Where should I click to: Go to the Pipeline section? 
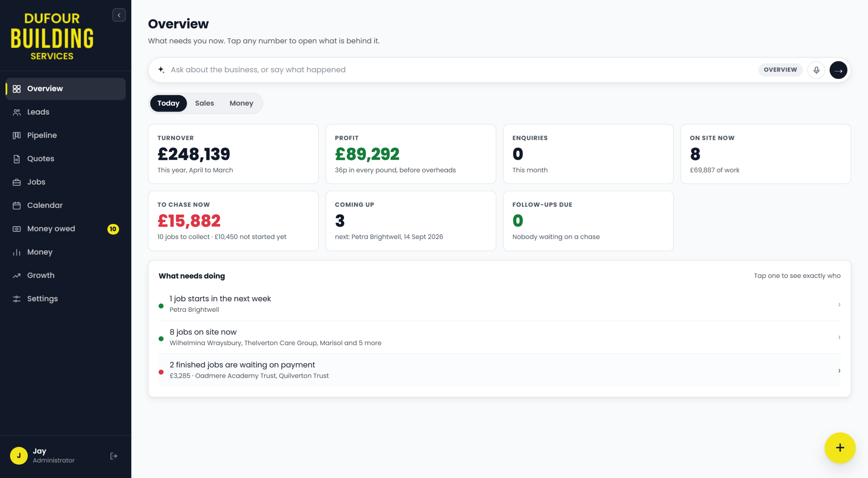(x=65, y=136)
